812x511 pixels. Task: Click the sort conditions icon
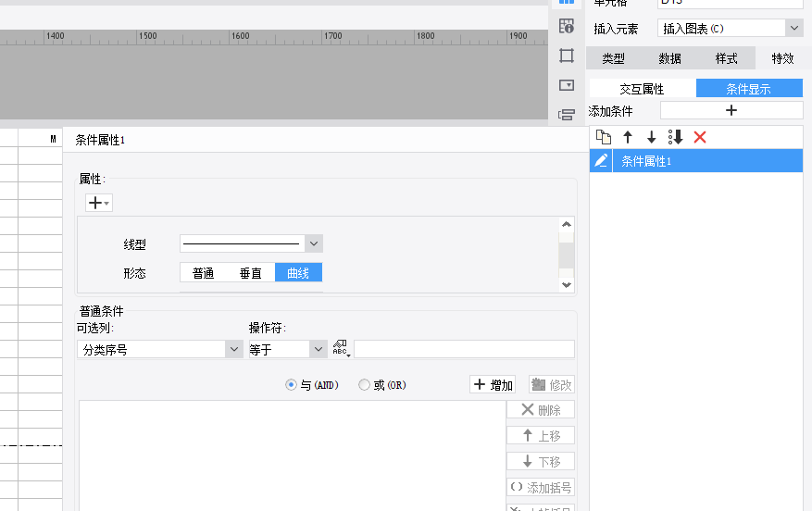coord(675,137)
